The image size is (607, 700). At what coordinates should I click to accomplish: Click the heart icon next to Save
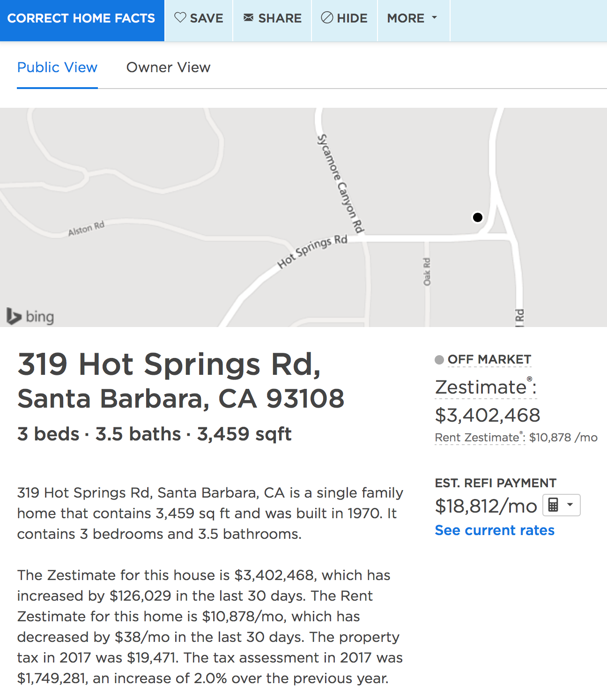pos(180,18)
